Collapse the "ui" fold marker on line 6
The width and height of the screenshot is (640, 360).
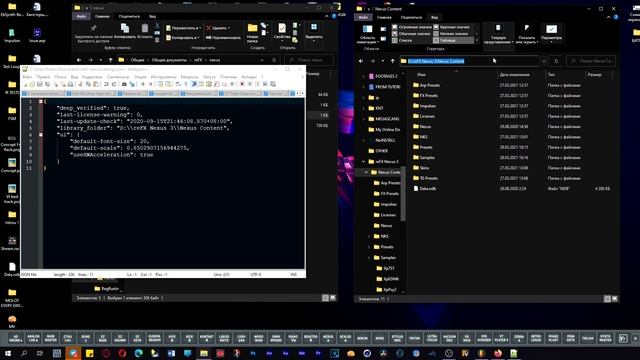click(41, 134)
